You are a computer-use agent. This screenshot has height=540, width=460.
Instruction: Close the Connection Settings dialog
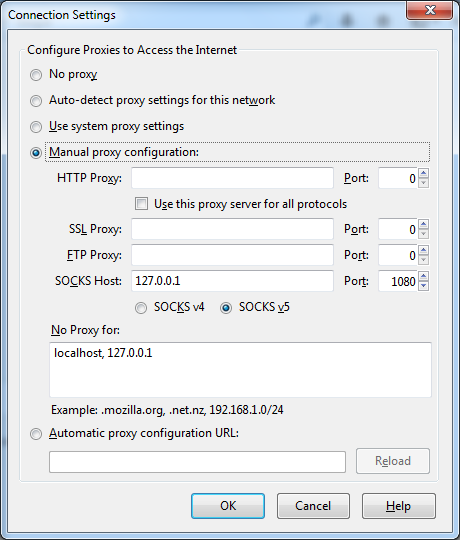point(430,10)
